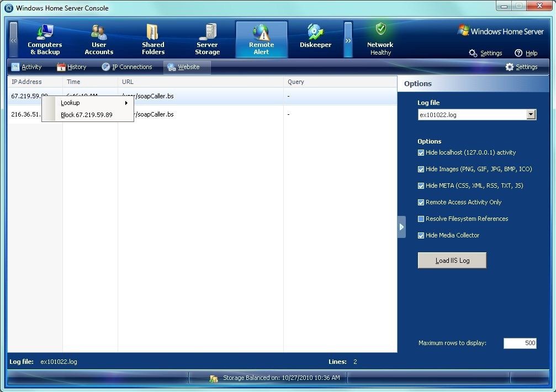Click the Windows Home Server Console title icon
The image size is (556, 392).
pyautogui.click(x=8, y=8)
